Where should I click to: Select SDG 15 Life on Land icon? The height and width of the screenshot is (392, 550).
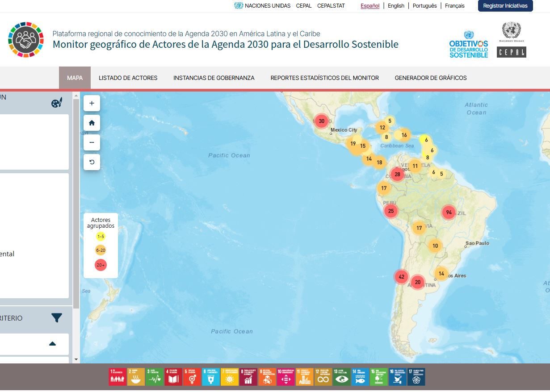[379, 377]
